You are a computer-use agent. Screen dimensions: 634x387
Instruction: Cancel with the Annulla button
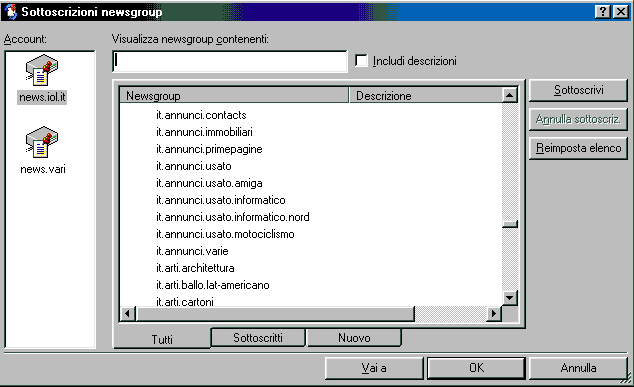[578, 368]
